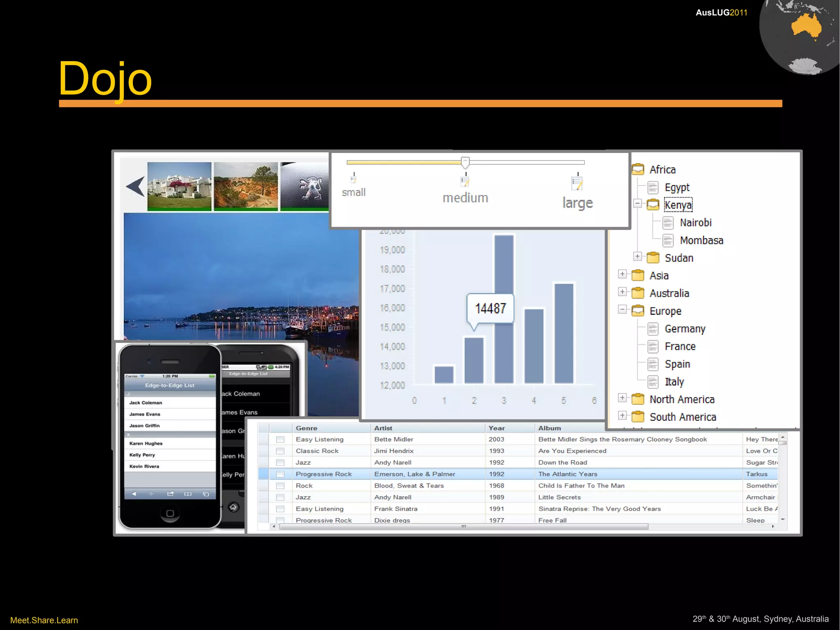The image size is (840, 630).
Task: Click the Artist column header
Action: click(383, 428)
